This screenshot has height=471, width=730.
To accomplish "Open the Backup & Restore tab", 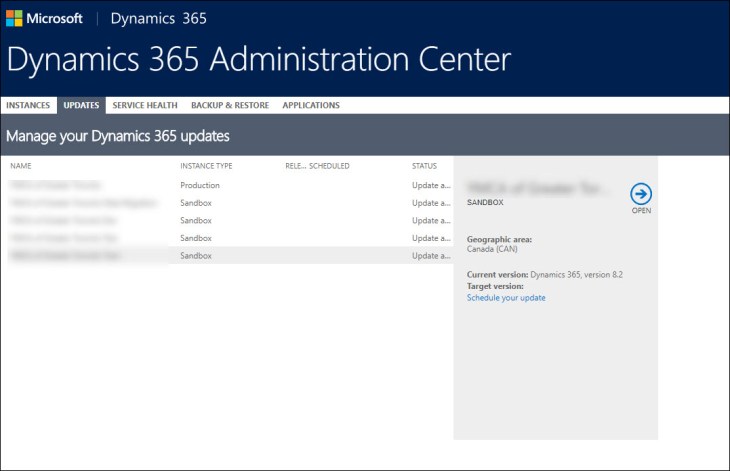I will click(230, 105).
